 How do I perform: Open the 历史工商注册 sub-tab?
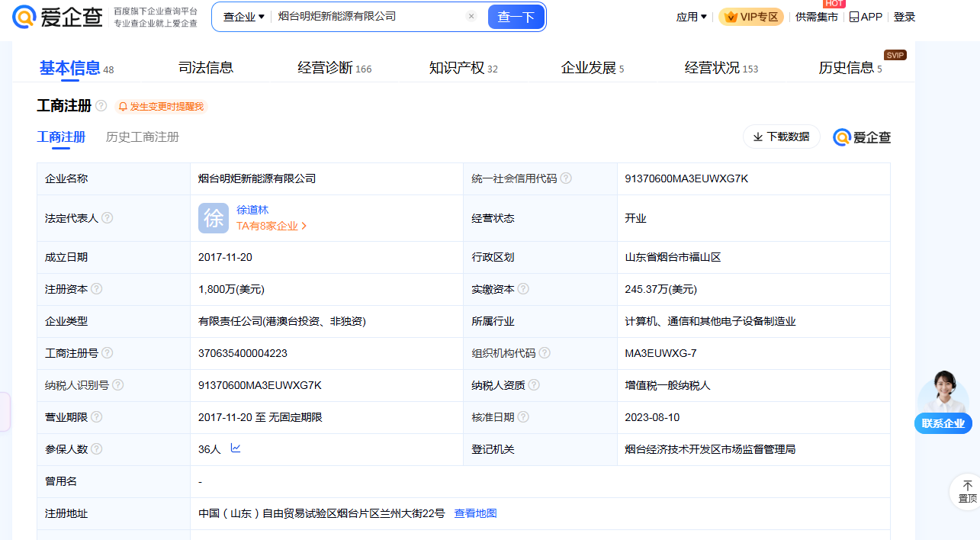click(x=143, y=137)
